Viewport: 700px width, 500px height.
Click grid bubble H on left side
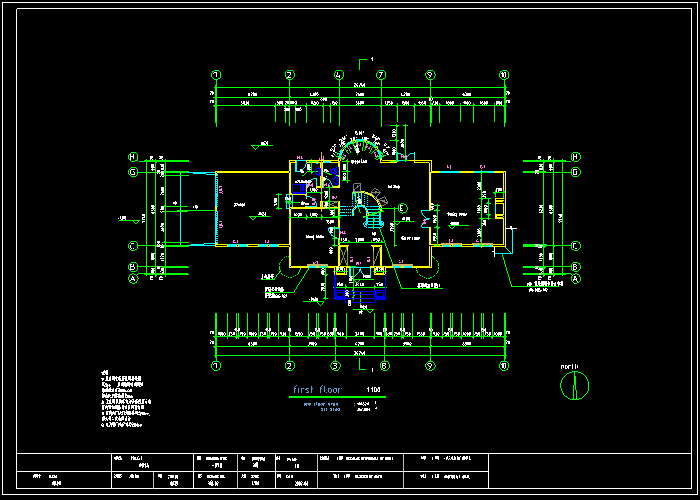click(x=132, y=157)
